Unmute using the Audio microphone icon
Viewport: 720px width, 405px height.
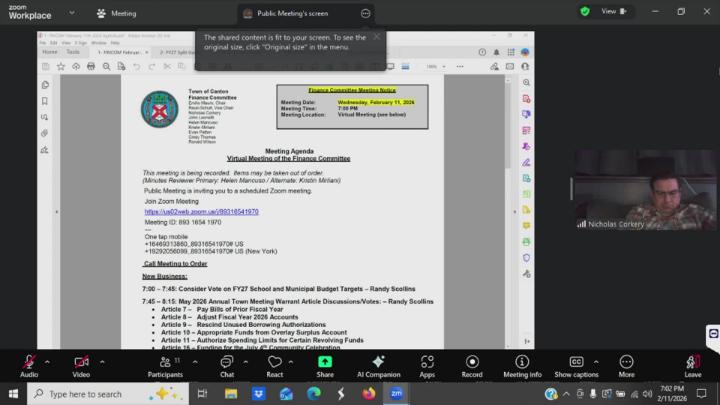click(29, 362)
